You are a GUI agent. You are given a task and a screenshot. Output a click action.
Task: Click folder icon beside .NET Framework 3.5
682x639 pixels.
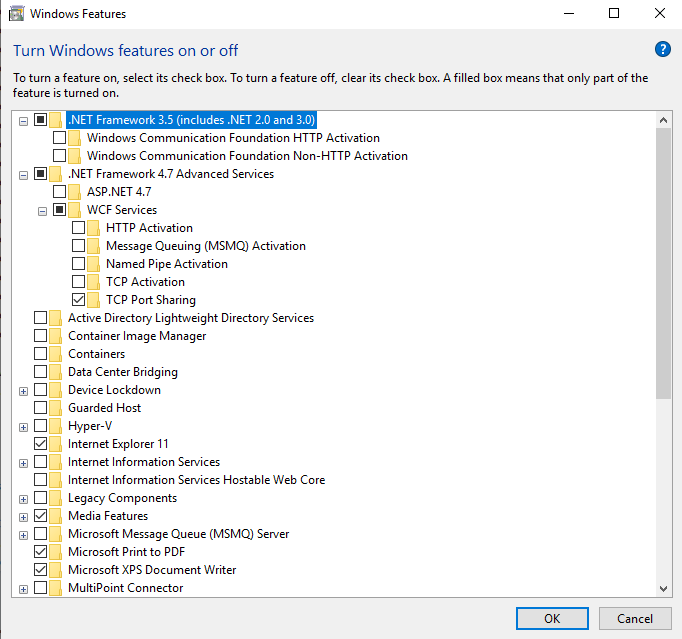pyautogui.click(x=55, y=120)
